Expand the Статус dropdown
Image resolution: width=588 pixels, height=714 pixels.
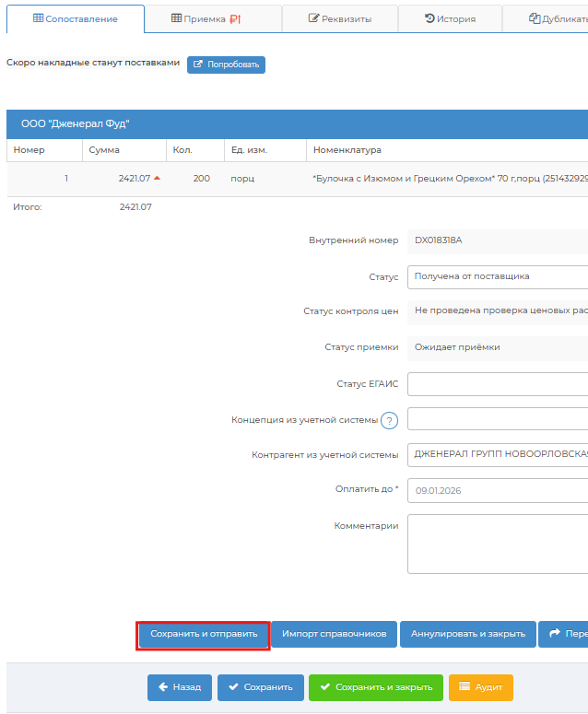coord(497,276)
